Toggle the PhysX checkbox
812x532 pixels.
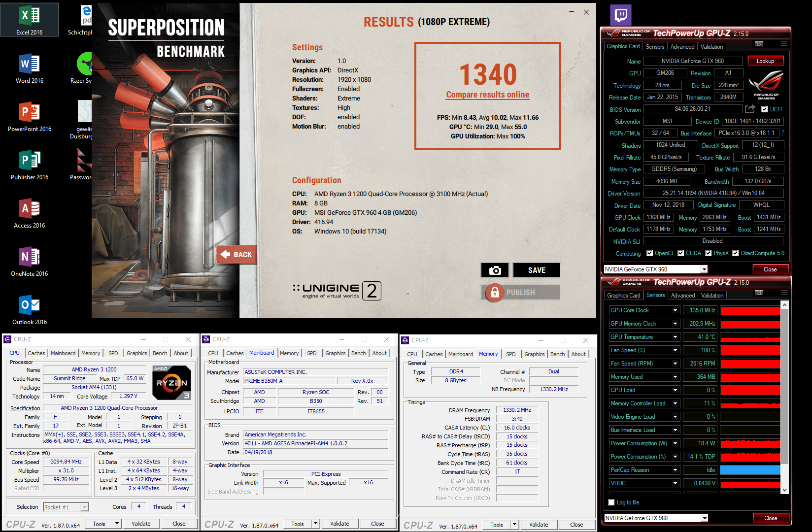(708, 253)
